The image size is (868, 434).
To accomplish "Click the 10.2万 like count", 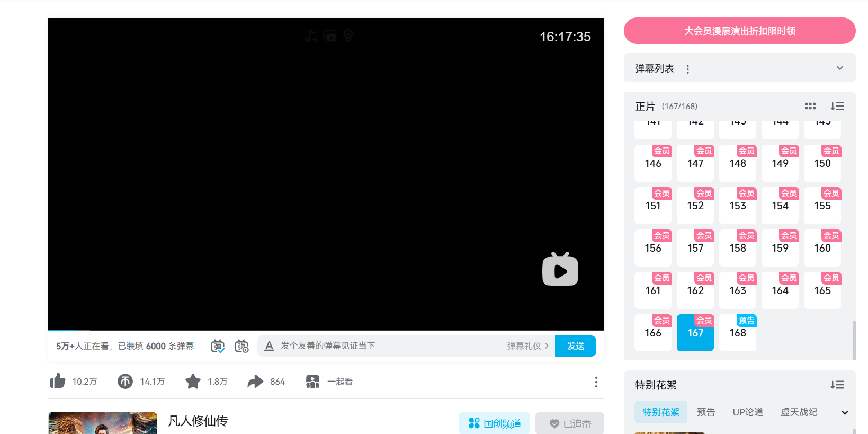I will pos(85,382).
